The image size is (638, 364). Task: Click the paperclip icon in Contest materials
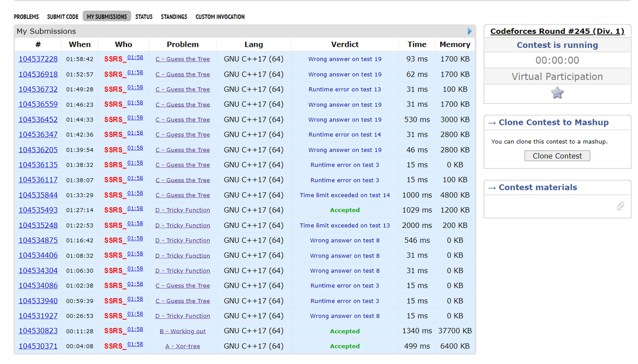point(619,206)
